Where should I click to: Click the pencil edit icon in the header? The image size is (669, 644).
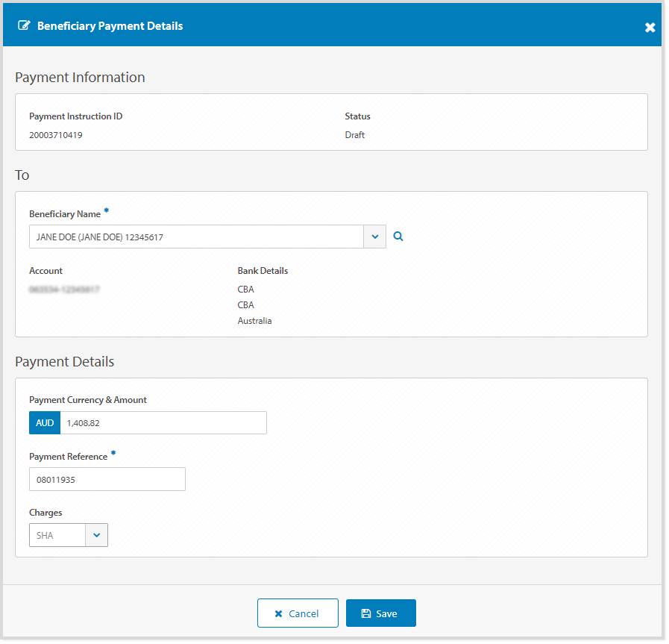tap(25, 25)
